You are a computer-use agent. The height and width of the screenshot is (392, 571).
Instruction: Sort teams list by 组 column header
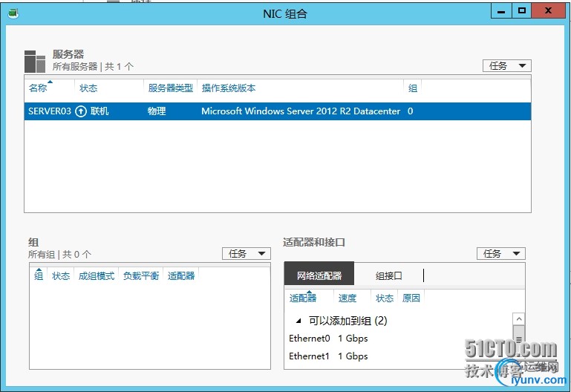[x=39, y=276]
